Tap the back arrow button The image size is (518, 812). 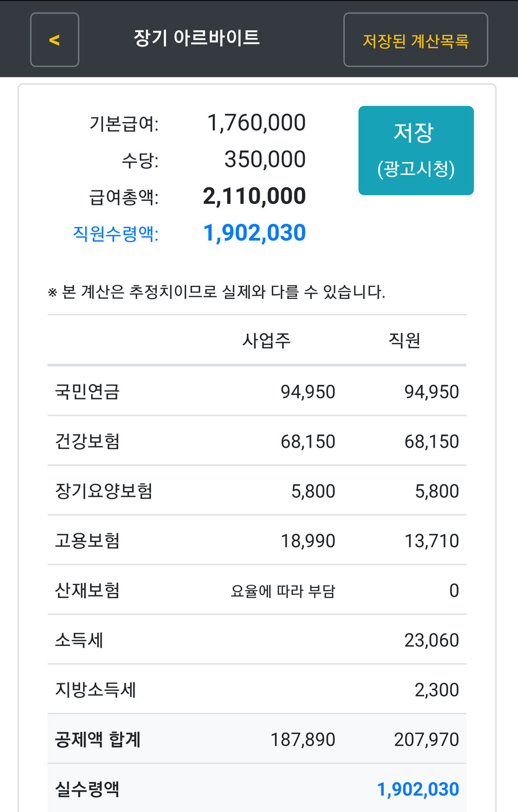(55, 40)
